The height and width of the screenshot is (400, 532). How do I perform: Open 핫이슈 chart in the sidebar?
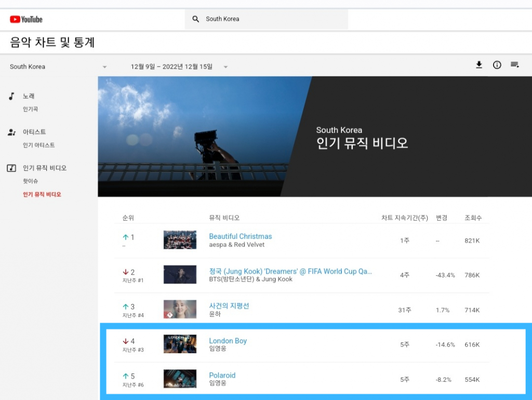pyautogui.click(x=30, y=181)
